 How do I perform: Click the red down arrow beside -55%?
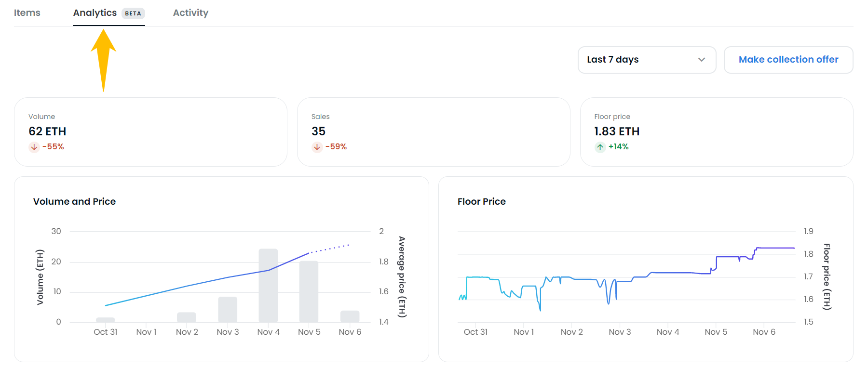tap(34, 147)
